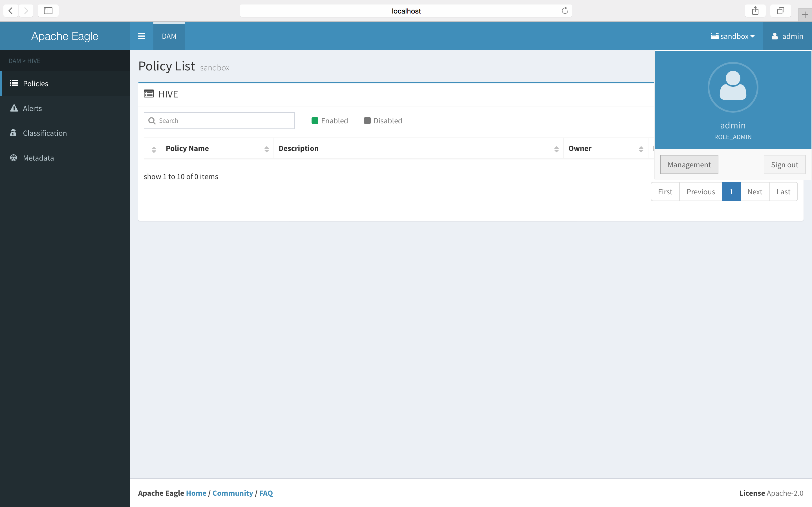The width and height of the screenshot is (812, 507).
Task: Select the DAM tab in header
Action: tap(169, 36)
